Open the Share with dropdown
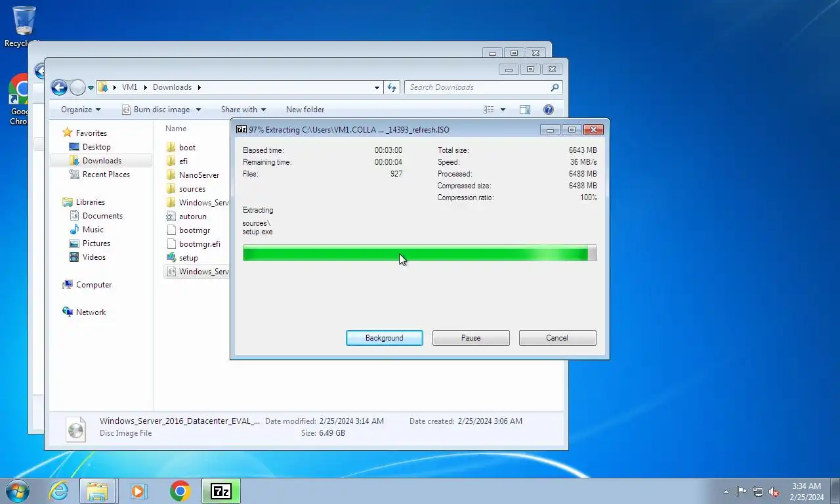The width and height of the screenshot is (840, 504). (243, 110)
